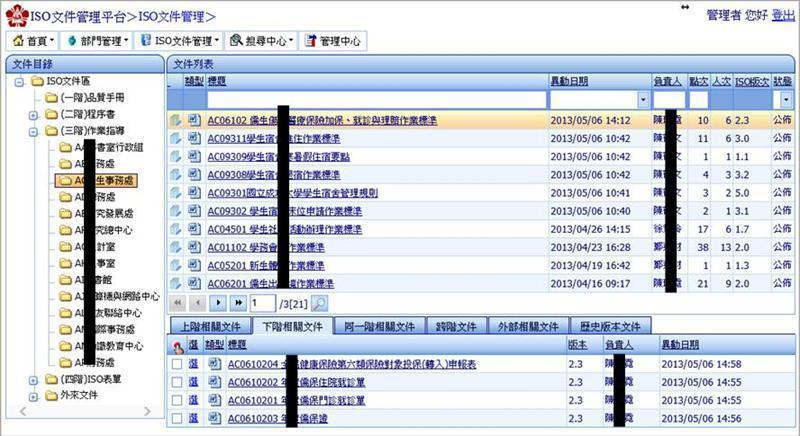Switch to the 外部相關文件 tab
The image size is (800, 436).
[528, 326]
